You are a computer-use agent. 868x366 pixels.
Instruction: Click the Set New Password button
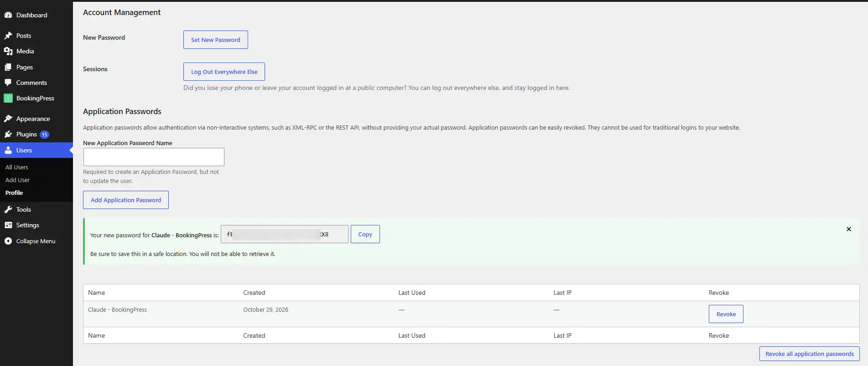click(x=216, y=40)
